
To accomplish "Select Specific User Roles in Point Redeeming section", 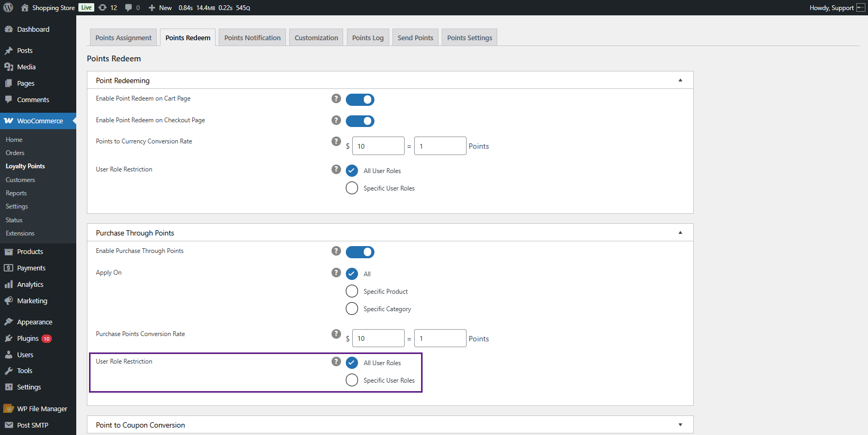I will coord(352,188).
